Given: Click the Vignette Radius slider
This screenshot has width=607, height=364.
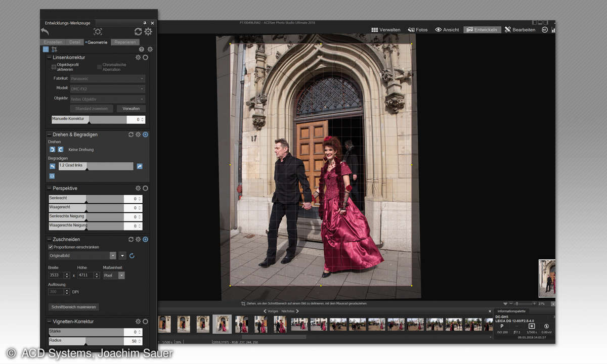Looking at the screenshot, I should click(x=86, y=341).
